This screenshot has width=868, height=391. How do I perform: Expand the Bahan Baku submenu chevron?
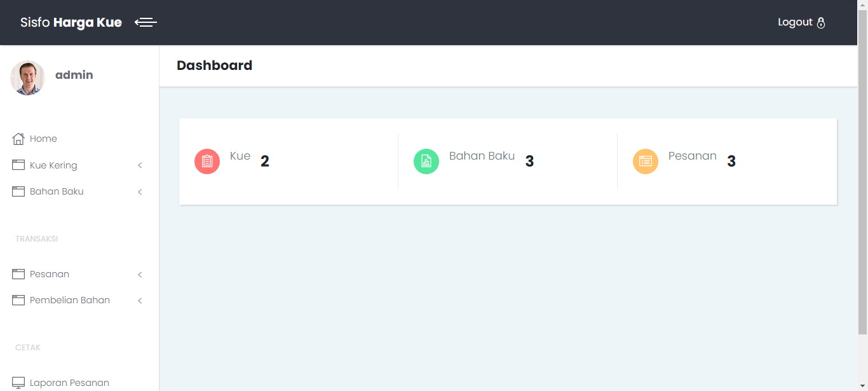[x=140, y=192]
